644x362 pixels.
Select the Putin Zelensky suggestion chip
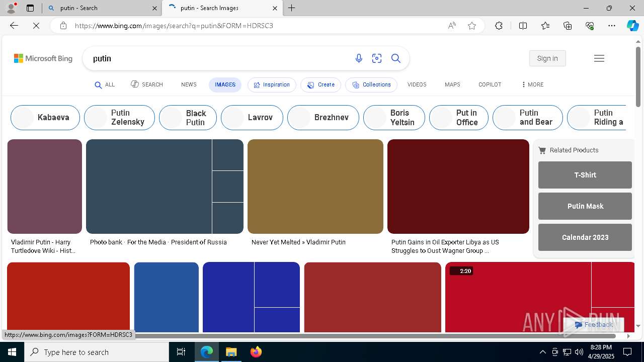[119, 117]
